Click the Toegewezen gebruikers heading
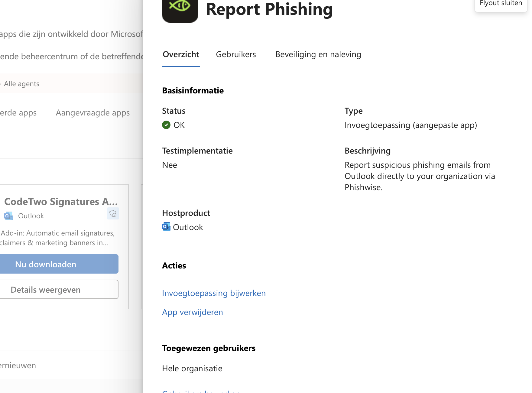The width and height of the screenshot is (532, 393). pos(209,348)
